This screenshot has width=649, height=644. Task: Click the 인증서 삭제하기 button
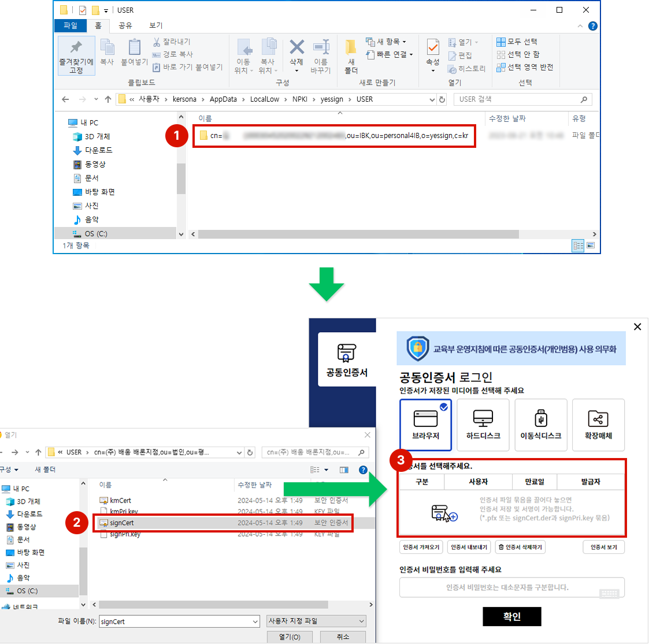[520, 547]
